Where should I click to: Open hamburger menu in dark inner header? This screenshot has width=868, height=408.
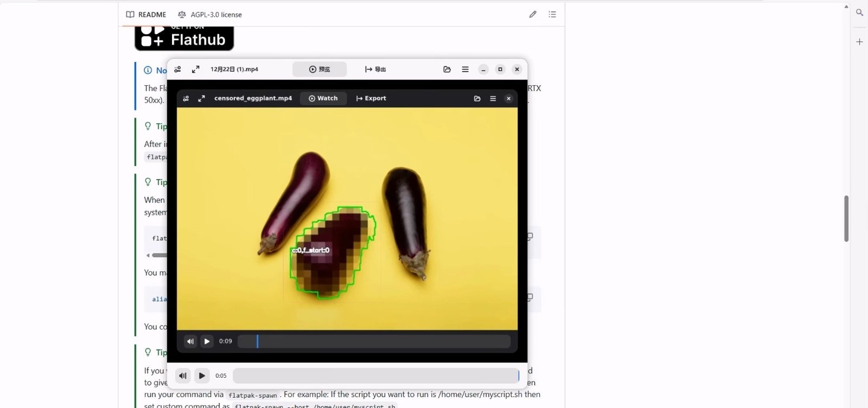point(493,99)
